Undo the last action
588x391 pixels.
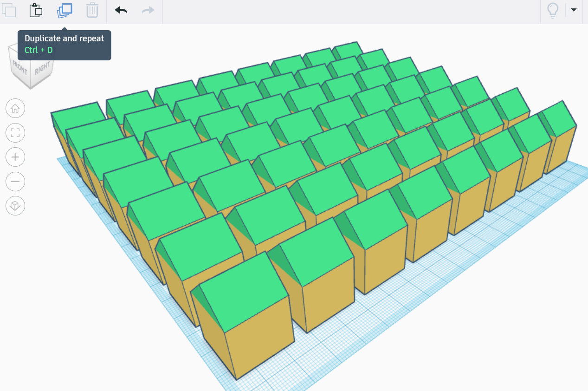tap(121, 10)
